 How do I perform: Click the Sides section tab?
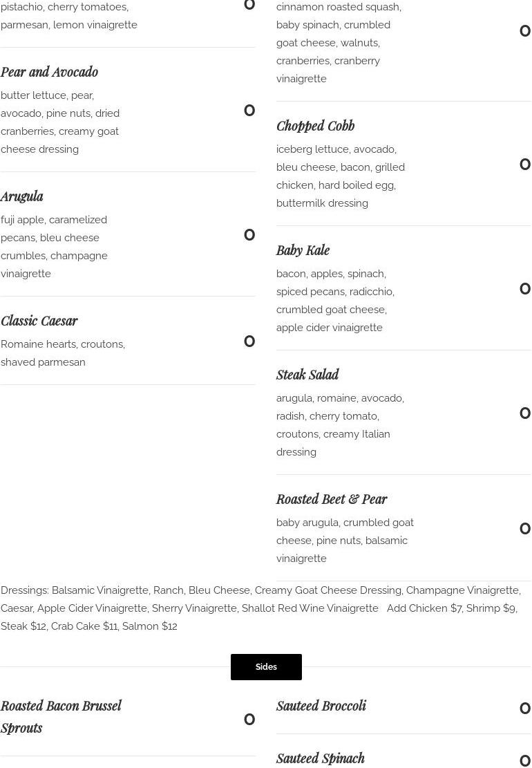(x=266, y=667)
